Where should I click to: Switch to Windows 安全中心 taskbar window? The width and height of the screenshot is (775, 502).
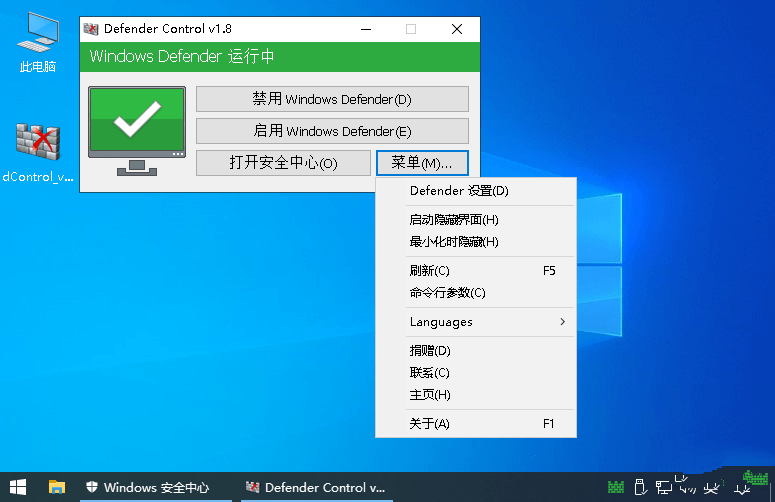[x=147, y=487]
